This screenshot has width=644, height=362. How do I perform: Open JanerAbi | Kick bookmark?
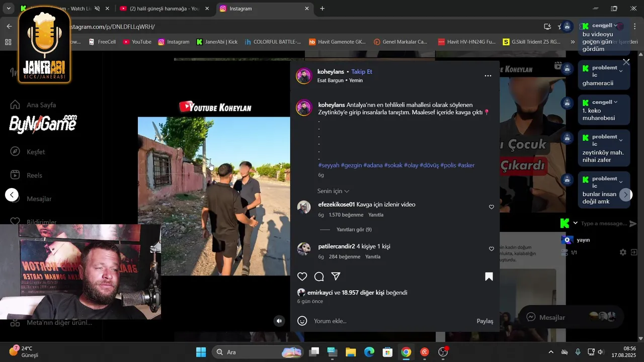pos(217,42)
